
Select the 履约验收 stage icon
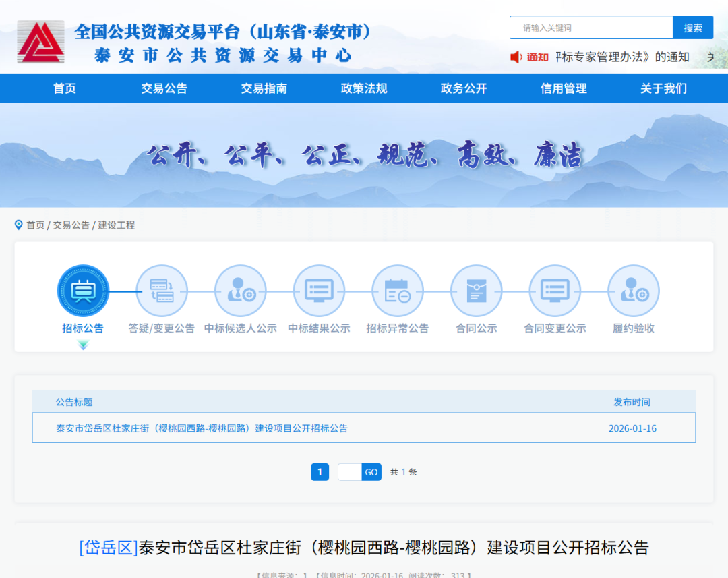[x=634, y=291]
